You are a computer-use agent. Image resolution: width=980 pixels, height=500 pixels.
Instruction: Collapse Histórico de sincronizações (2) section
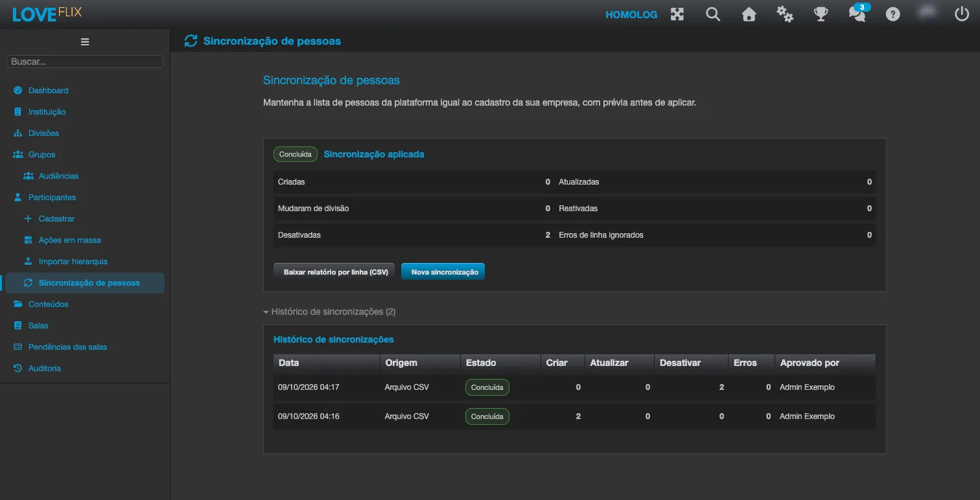point(329,312)
